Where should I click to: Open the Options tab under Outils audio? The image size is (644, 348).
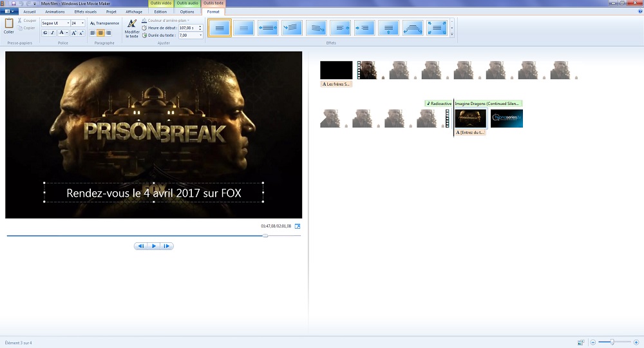tap(187, 12)
